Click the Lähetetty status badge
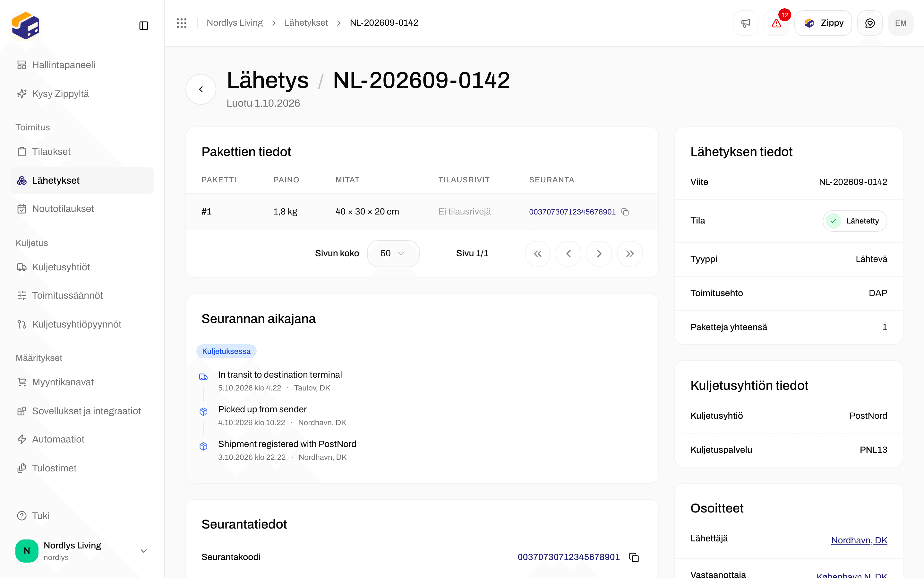 tap(854, 221)
